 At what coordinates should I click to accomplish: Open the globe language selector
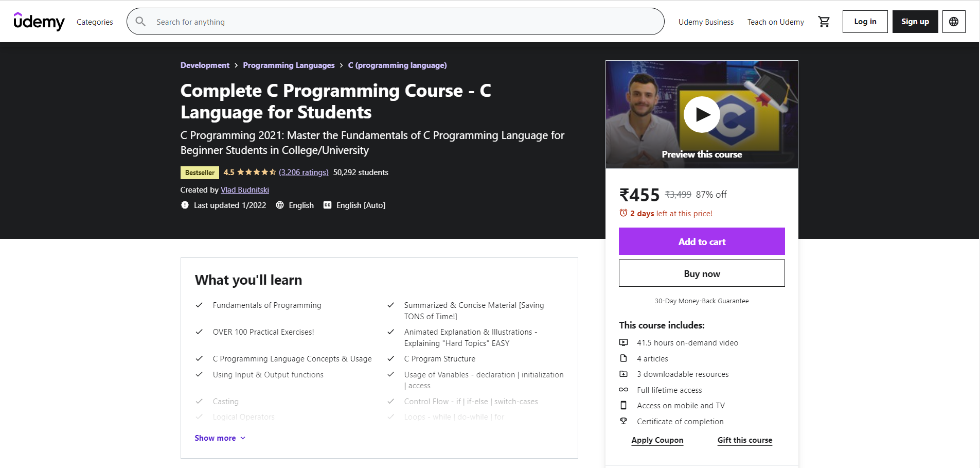[x=954, y=22]
